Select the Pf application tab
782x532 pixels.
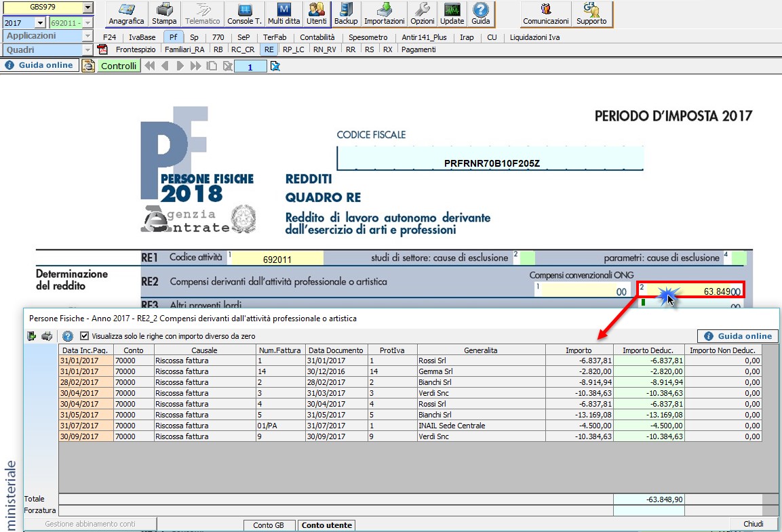click(x=173, y=37)
